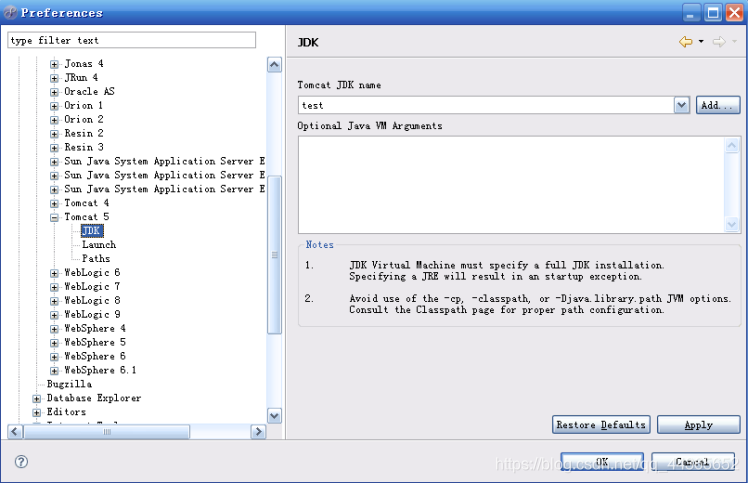Expand the Jonas 4 tree node

[54, 64]
